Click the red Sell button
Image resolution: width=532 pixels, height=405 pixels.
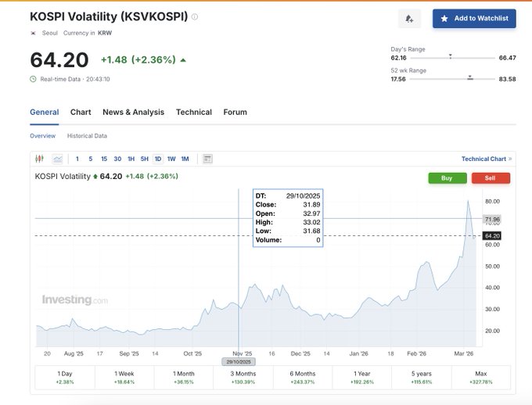491,178
